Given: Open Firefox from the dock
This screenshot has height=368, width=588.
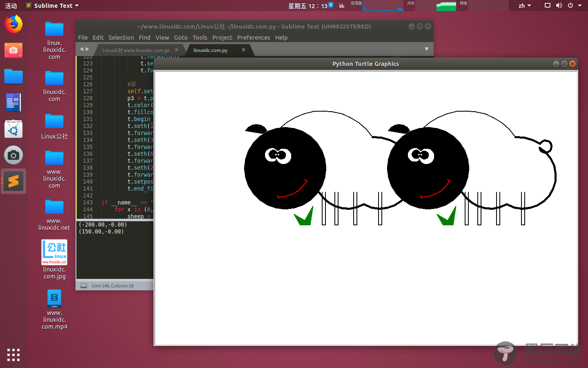Looking at the screenshot, I should point(13,24).
